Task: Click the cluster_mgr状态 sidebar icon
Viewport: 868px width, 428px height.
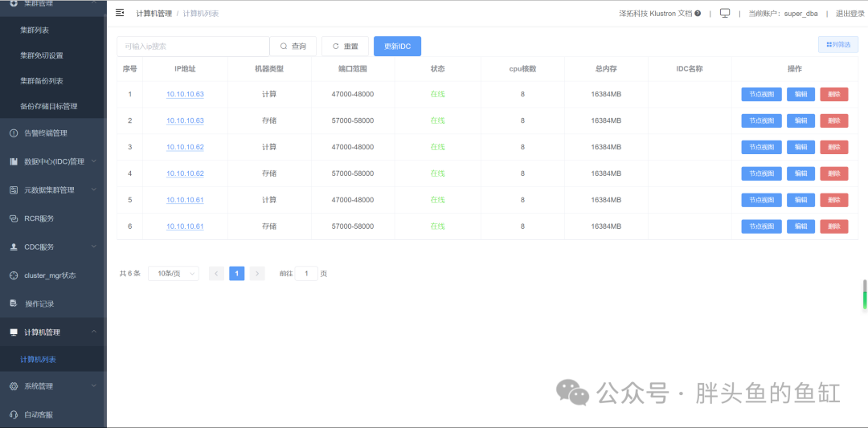Action: tap(14, 275)
